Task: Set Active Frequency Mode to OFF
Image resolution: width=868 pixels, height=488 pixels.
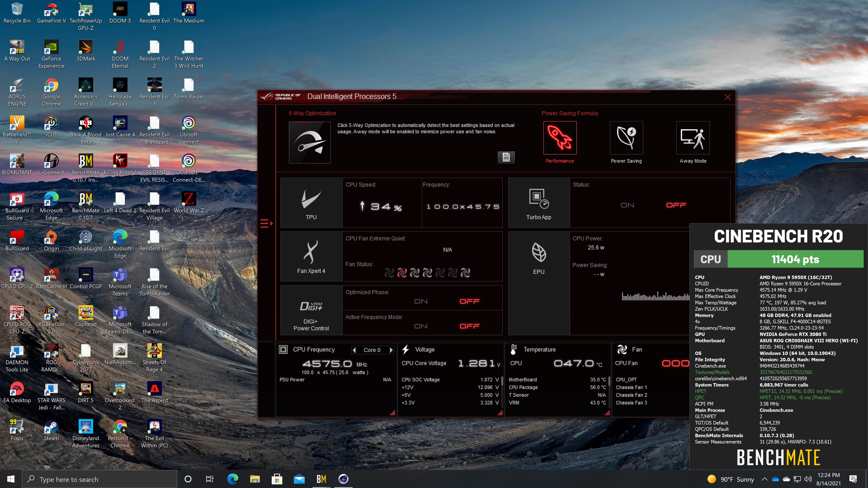Action: (x=469, y=326)
